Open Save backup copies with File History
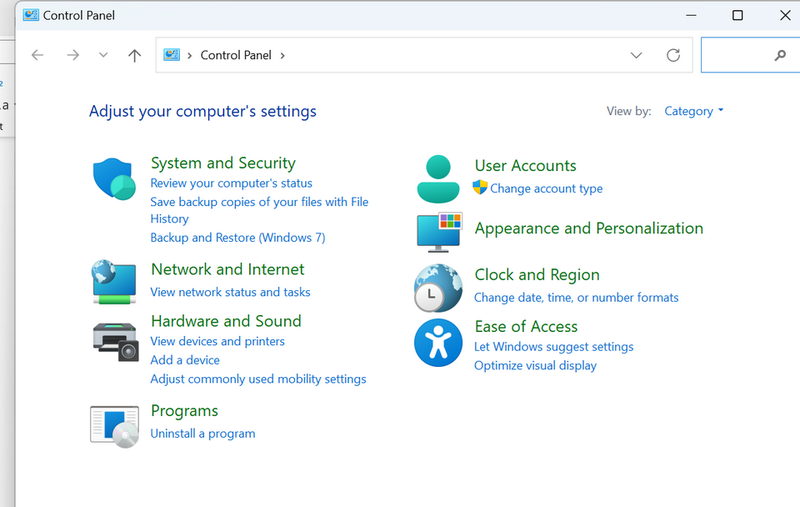800x507 pixels. (259, 210)
